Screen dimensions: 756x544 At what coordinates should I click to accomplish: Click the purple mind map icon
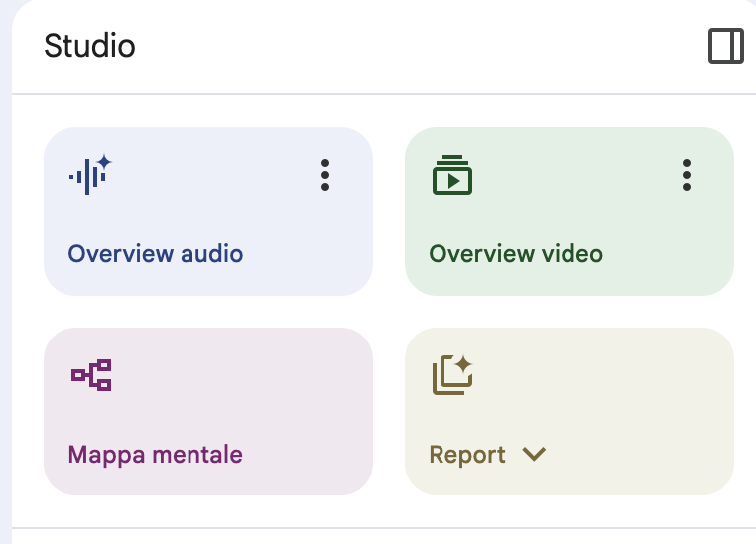(x=90, y=375)
